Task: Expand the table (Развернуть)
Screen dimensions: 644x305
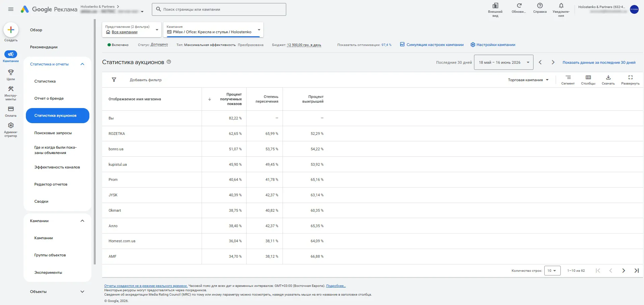Action: (x=630, y=80)
